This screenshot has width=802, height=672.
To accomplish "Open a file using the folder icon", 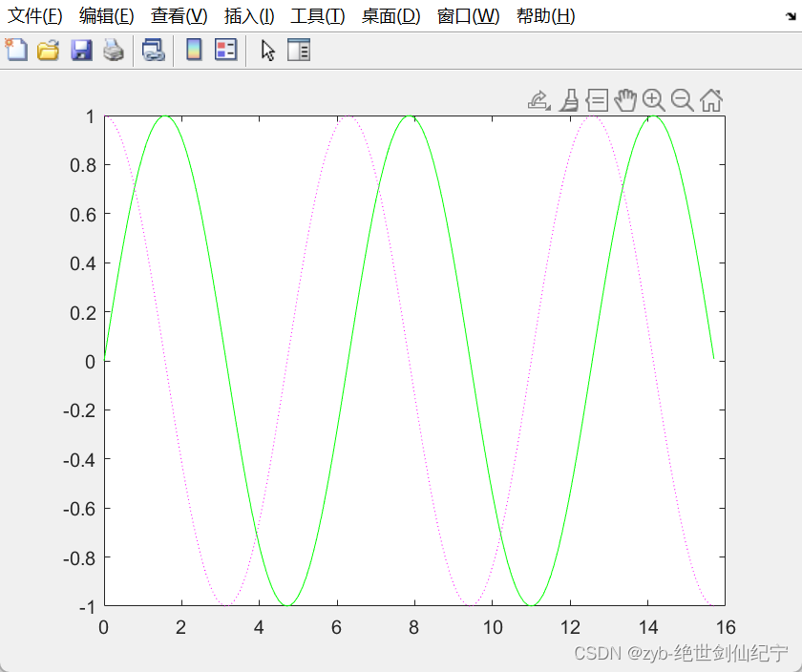I will 48,51.
